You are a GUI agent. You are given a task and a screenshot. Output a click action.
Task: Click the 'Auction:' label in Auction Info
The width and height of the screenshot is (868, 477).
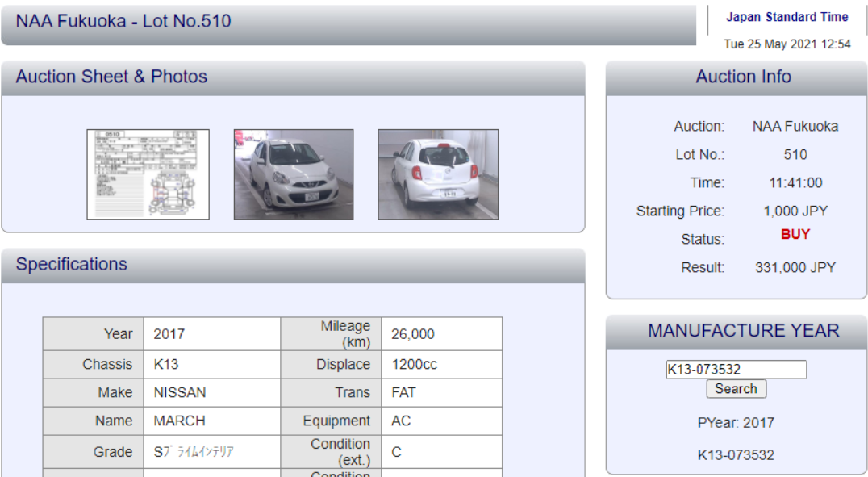699,127
